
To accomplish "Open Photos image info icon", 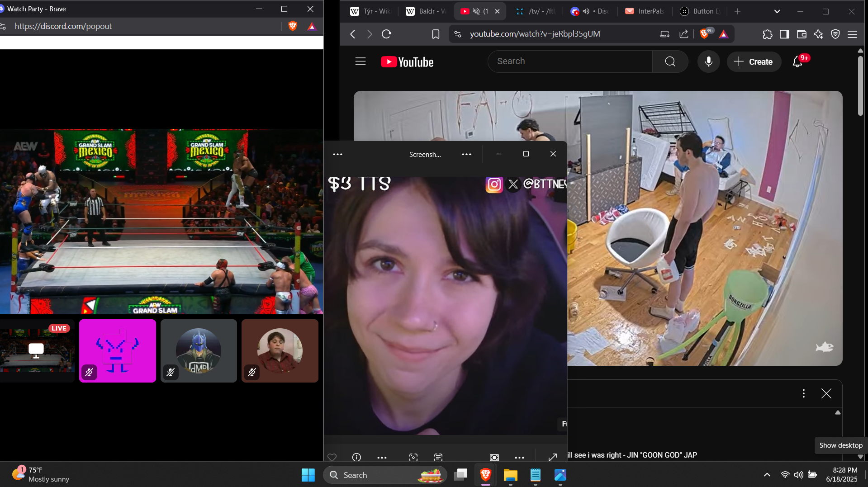I will pyautogui.click(x=356, y=457).
